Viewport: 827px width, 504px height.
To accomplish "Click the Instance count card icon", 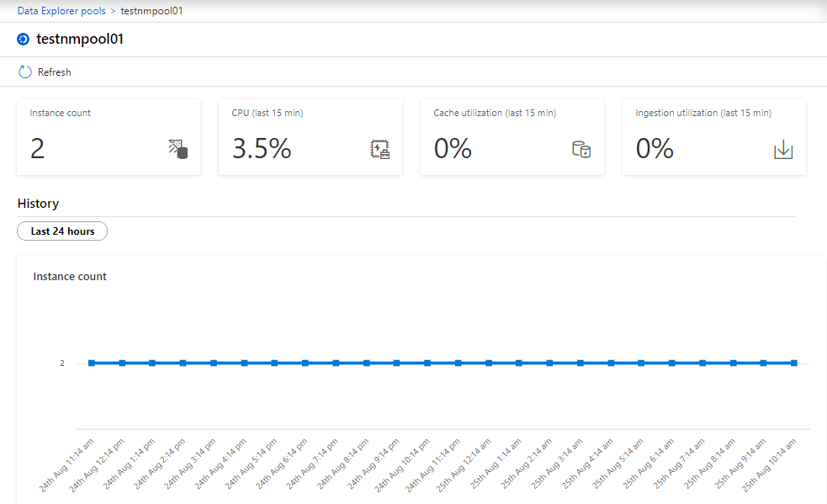I will click(178, 150).
